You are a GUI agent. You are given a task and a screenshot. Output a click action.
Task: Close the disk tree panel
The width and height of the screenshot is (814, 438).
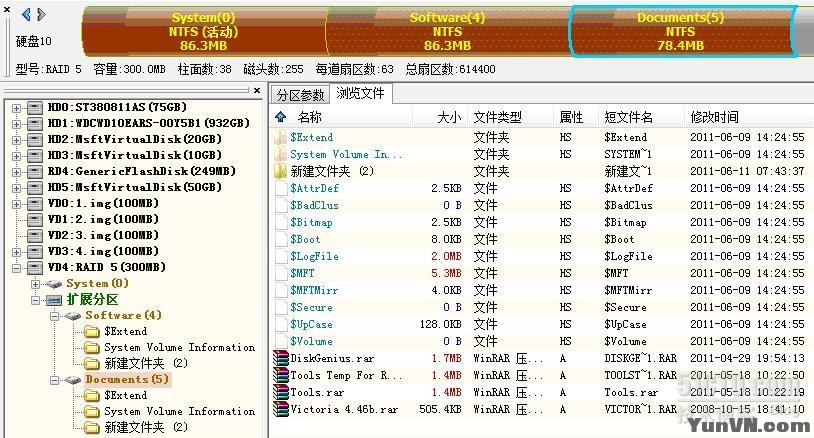pyautogui.click(x=256, y=90)
